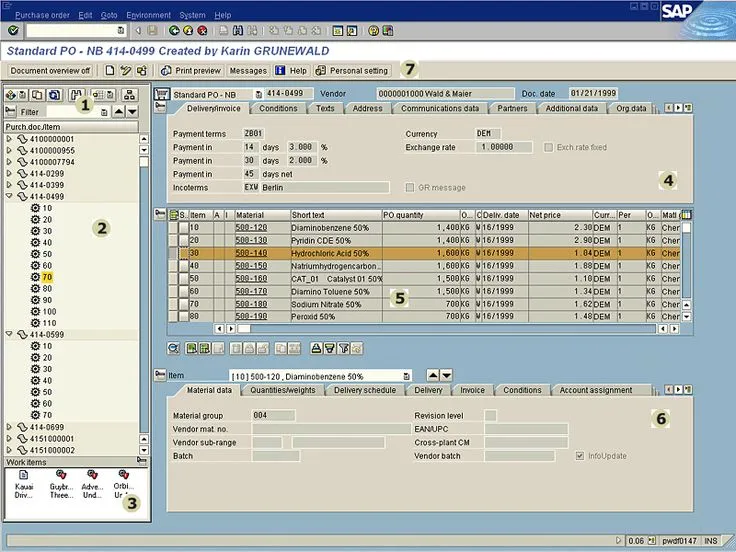Click the yellow Exit icon

[188, 31]
